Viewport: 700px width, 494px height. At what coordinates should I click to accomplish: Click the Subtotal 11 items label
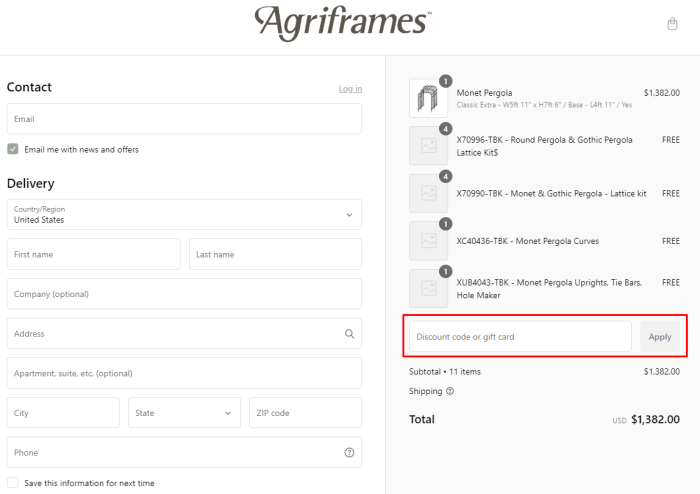point(445,372)
